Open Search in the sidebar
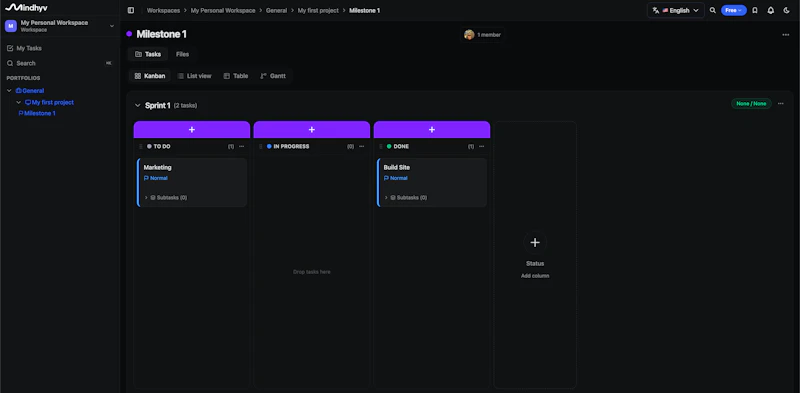Screen dimensions: 800x393 (26, 63)
